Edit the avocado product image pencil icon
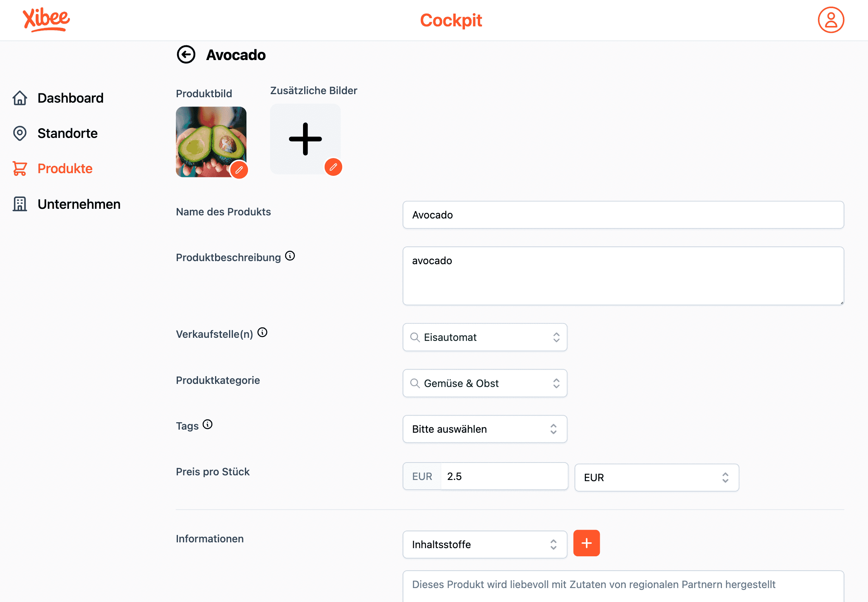 (239, 170)
